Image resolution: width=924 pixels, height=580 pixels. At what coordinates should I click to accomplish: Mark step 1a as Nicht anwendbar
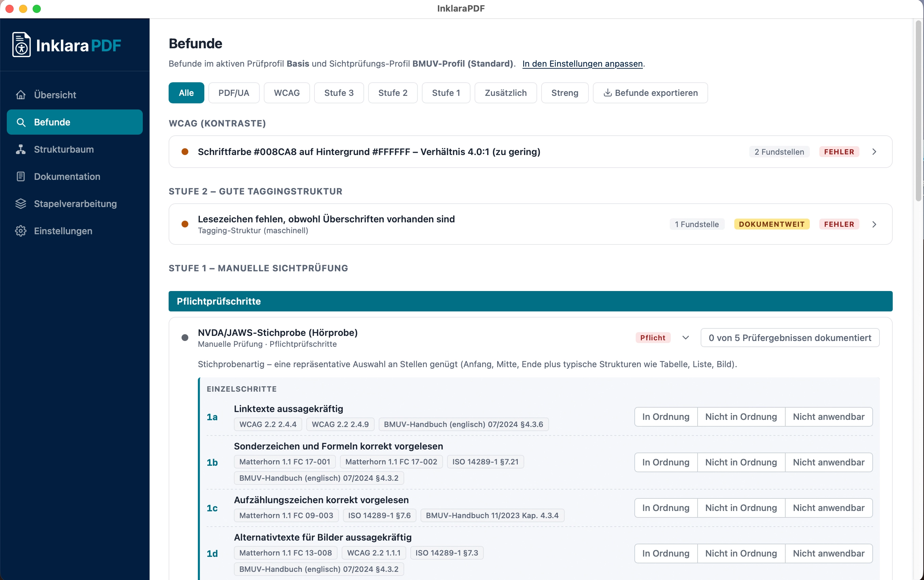(829, 416)
